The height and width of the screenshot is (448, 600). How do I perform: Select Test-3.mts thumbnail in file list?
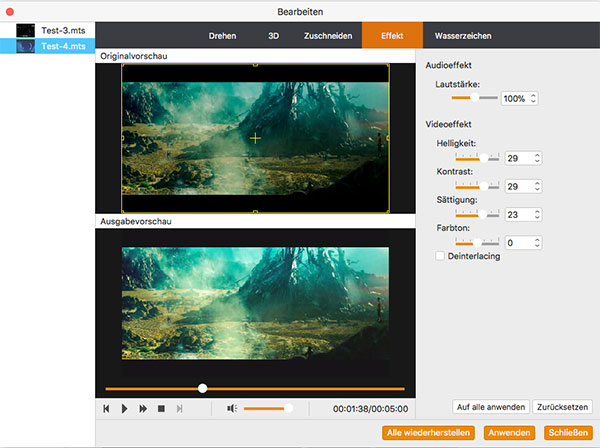[x=25, y=30]
